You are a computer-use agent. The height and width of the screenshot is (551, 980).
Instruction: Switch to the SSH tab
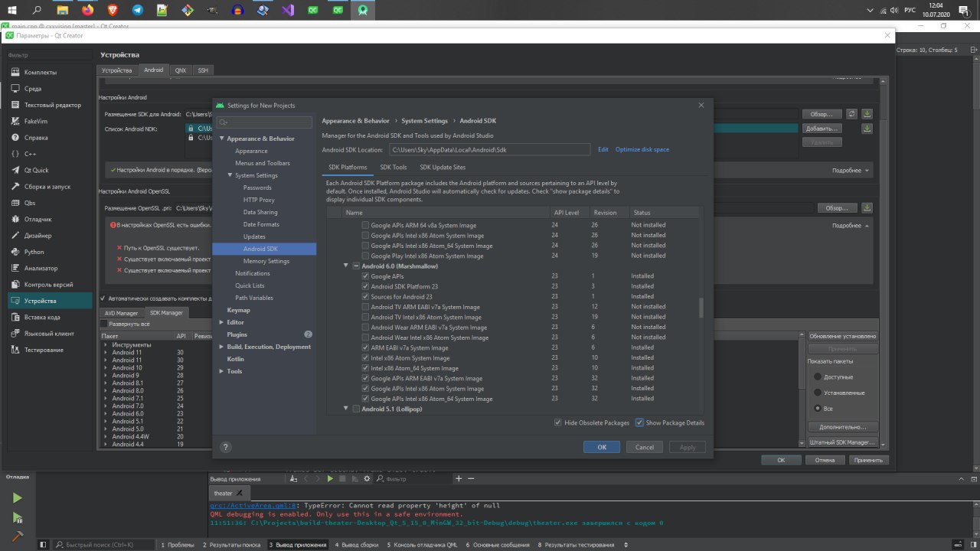[x=203, y=70]
